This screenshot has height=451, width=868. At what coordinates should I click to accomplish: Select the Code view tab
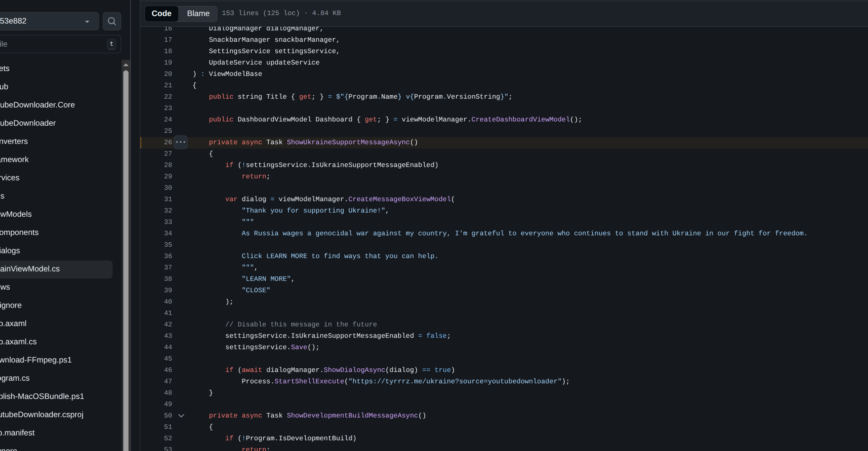pos(161,13)
